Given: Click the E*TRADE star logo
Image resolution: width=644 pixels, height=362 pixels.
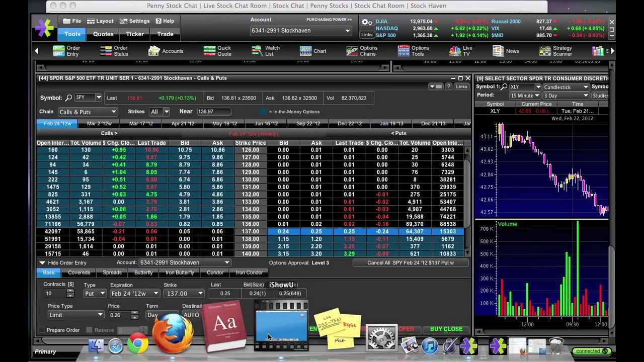Looking at the screenshot, I should coord(44,28).
